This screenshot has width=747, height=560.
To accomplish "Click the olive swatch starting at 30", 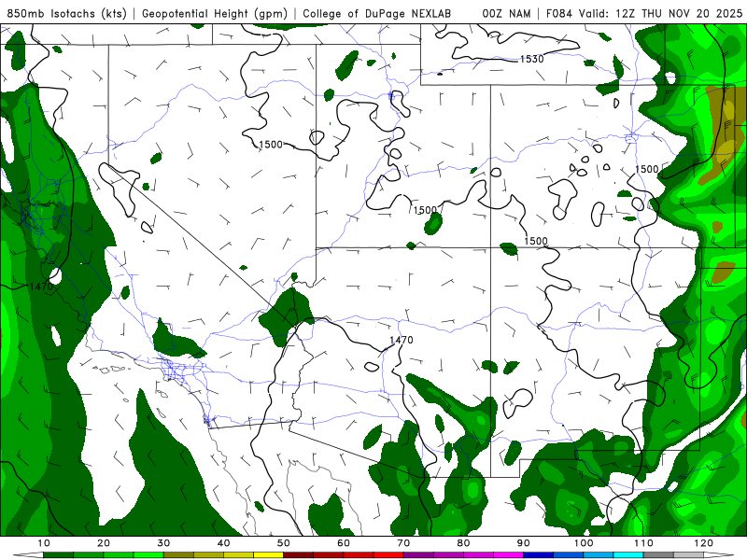I will pos(178,555).
